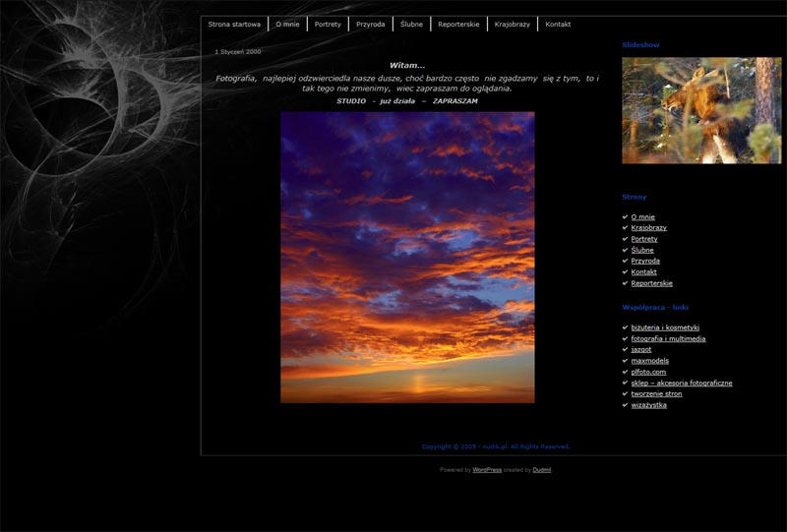This screenshot has width=787, height=532.
Task: Click the large sunset sky photo
Action: point(407,257)
